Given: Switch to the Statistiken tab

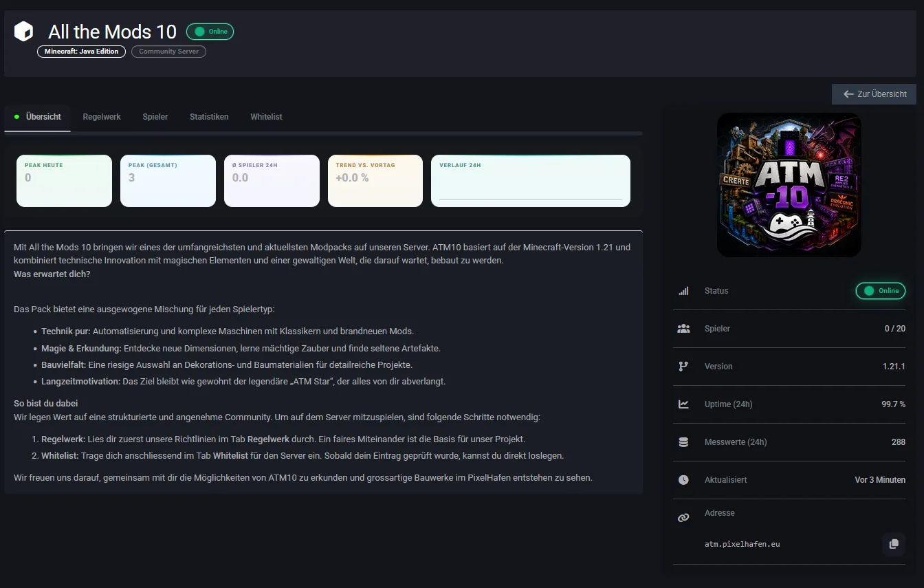Looking at the screenshot, I should pos(209,117).
